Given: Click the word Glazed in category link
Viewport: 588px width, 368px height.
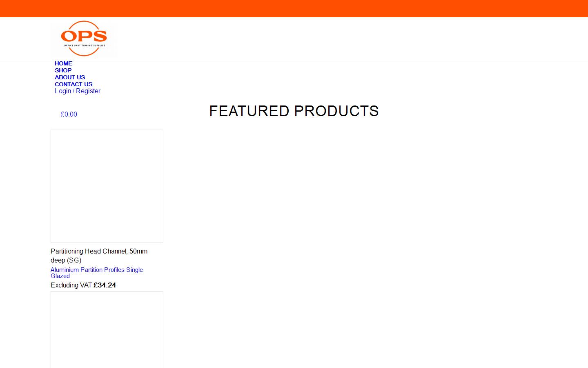Looking at the screenshot, I should [x=60, y=276].
